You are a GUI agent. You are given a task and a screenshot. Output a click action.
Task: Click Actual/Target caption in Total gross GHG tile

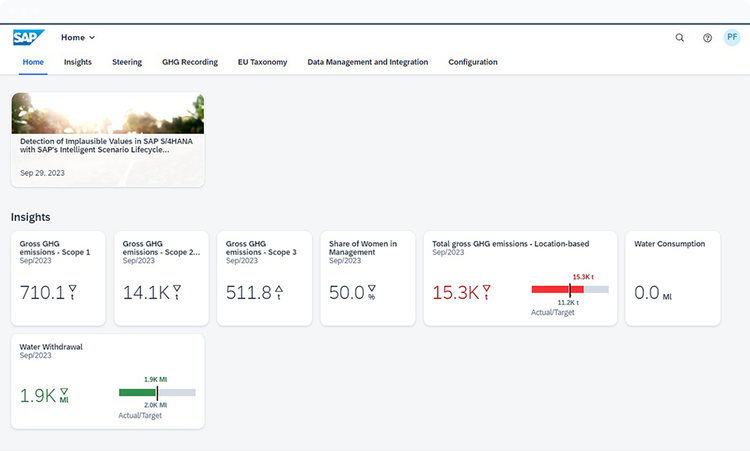point(553,312)
